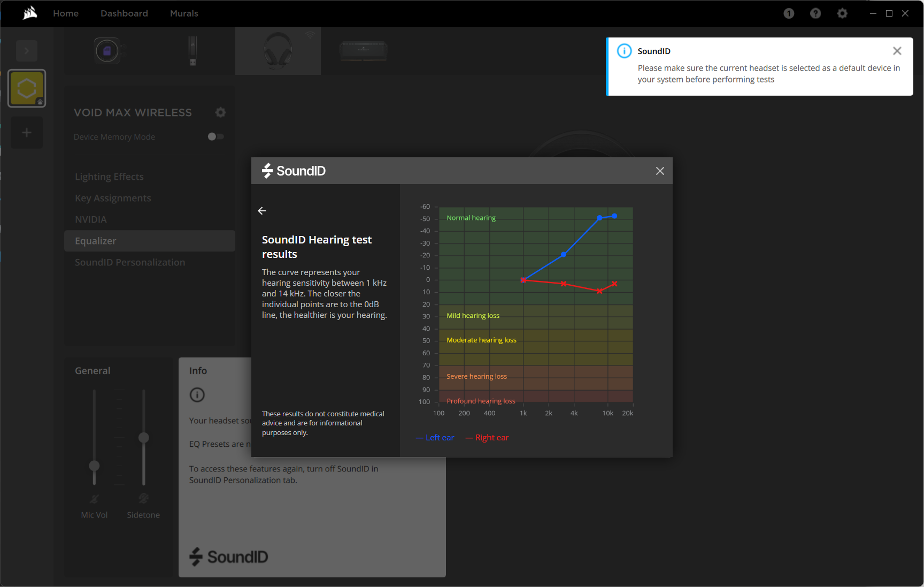The height and width of the screenshot is (587, 924).
Task: Click the medical advice disclaimer text
Action: [323, 423]
